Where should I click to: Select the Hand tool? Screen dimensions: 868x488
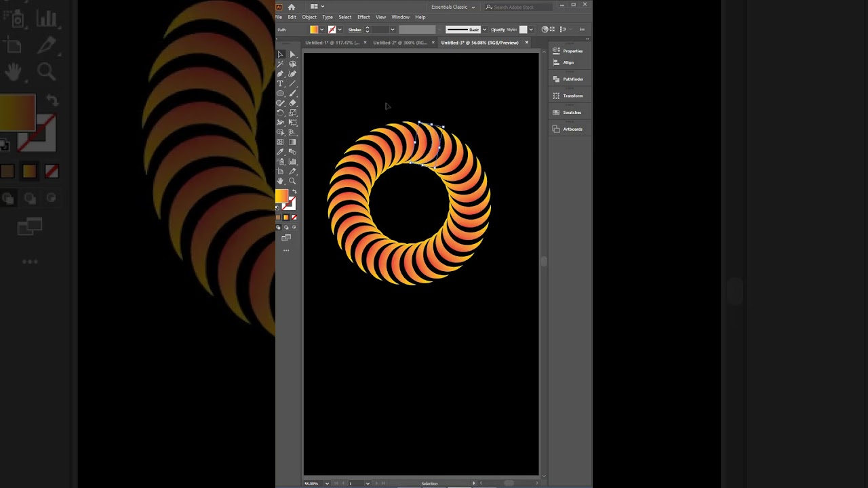[x=280, y=181]
